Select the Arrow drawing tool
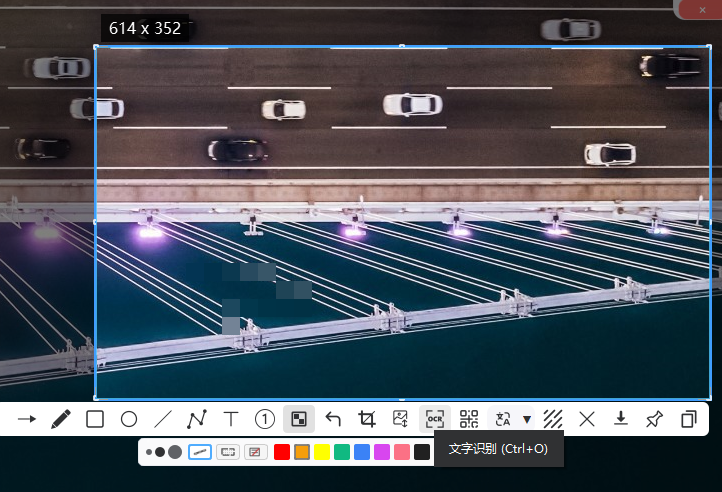The image size is (722, 492). click(27, 419)
